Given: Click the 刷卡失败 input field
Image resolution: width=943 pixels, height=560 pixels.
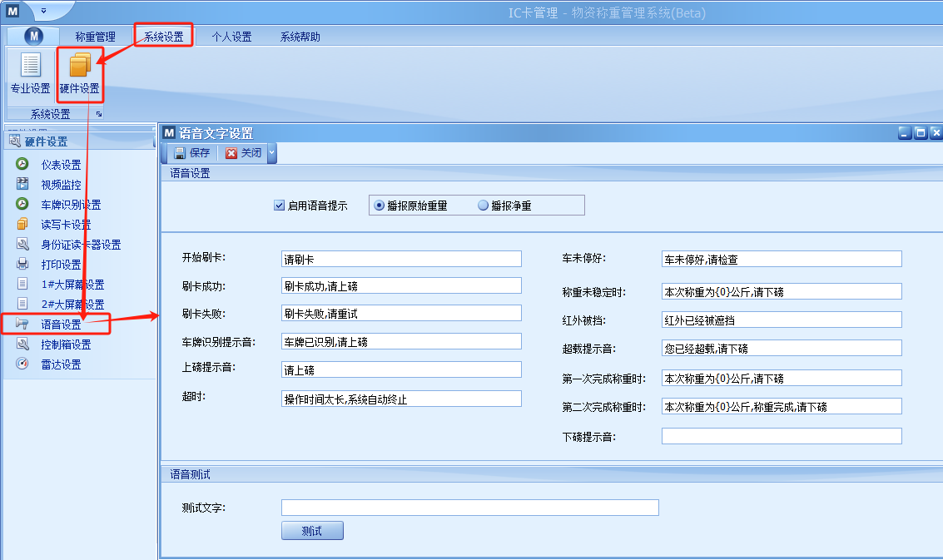Looking at the screenshot, I should tap(401, 314).
